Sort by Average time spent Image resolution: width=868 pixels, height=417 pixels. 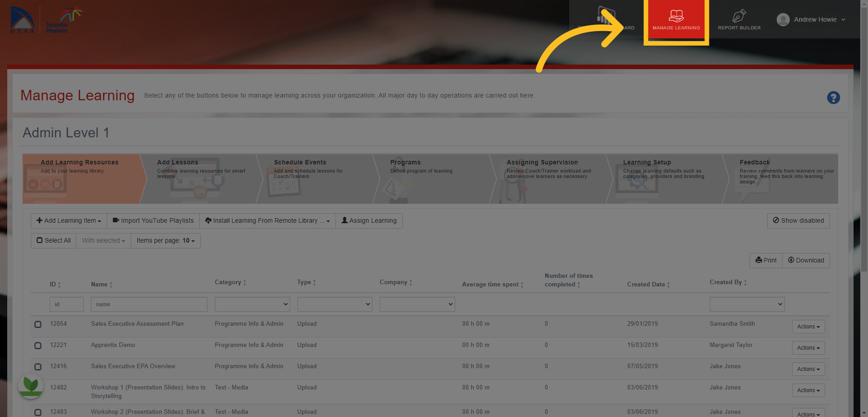coord(522,285)
